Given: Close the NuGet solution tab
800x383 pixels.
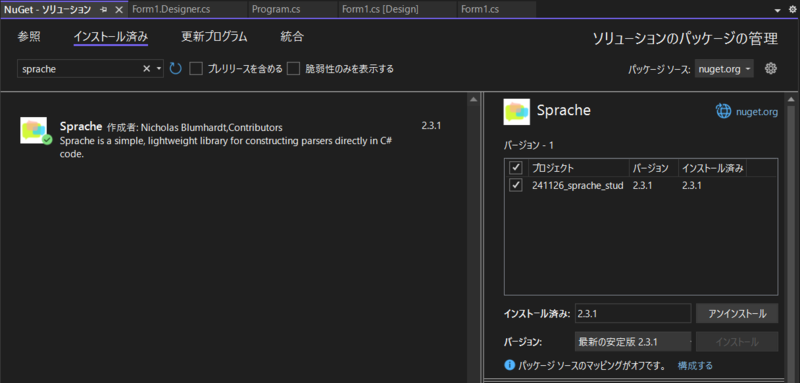Looking at the screenshot, I should [x=119, y=10].
